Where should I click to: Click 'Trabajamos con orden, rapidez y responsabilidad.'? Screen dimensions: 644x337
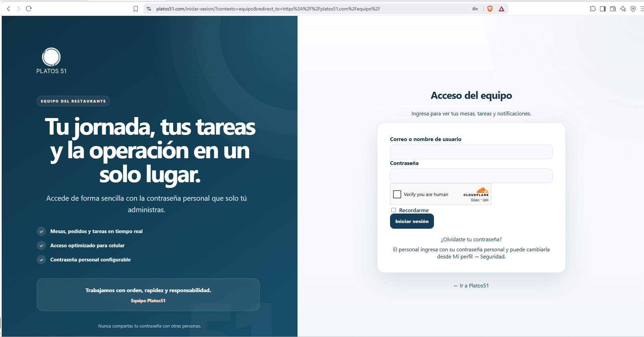(x=148, y=290)
